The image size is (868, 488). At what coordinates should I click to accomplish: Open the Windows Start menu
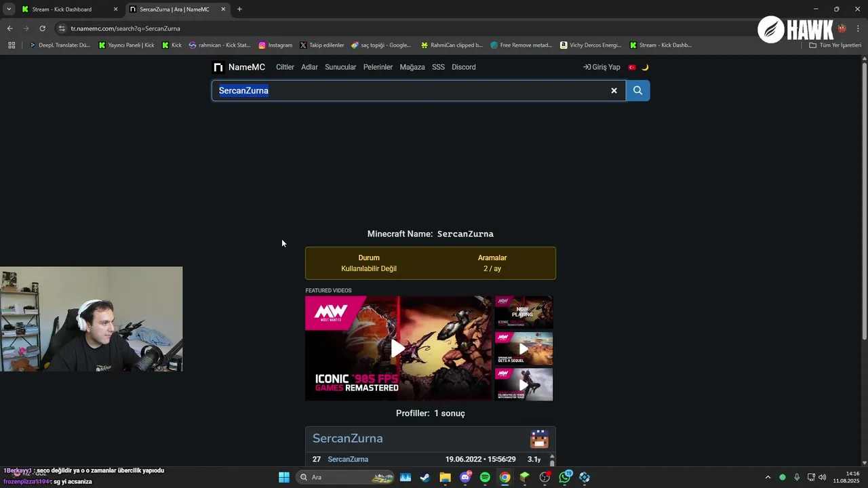(x=284, y=477)
